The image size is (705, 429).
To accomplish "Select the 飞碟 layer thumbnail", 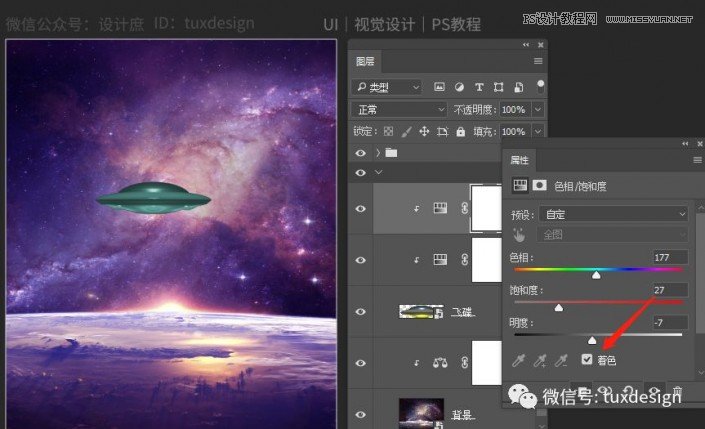I will 421,312.
